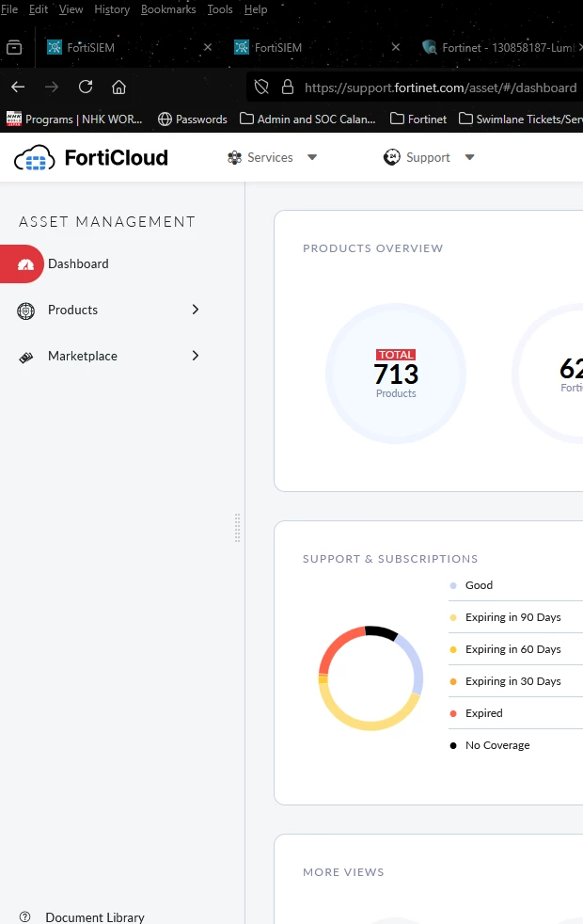This screenshot has height=924, width=583.
Task: Expand the Marketplace submenu chevron
Action: click(x=196, y=356)
